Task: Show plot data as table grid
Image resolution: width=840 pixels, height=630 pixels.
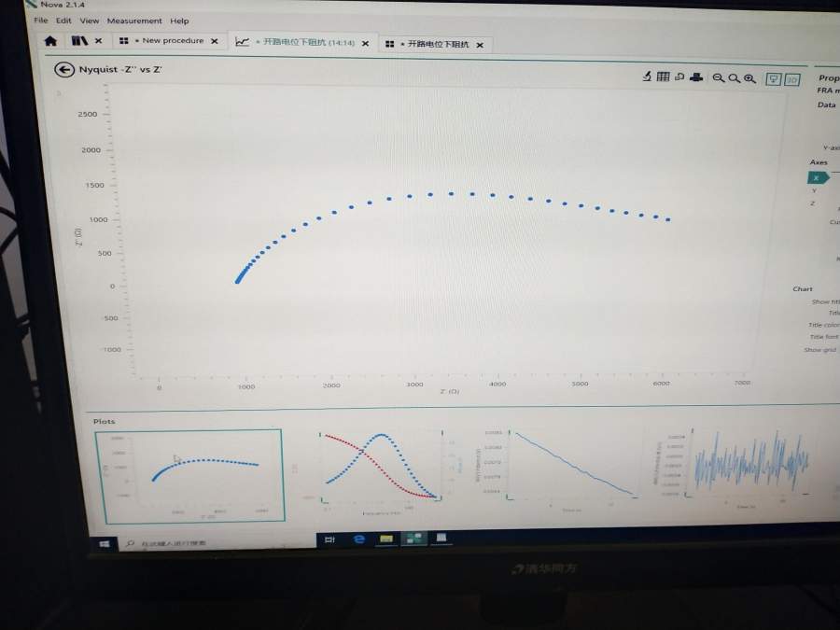Action: [664, 77]
